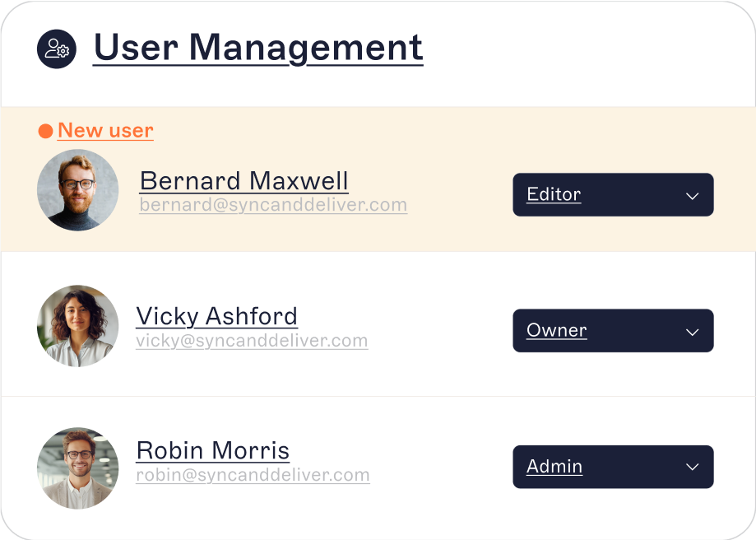Open Vicky Ashford name link
The width and height of the screenshot is (756, 540).
[216, 316]
